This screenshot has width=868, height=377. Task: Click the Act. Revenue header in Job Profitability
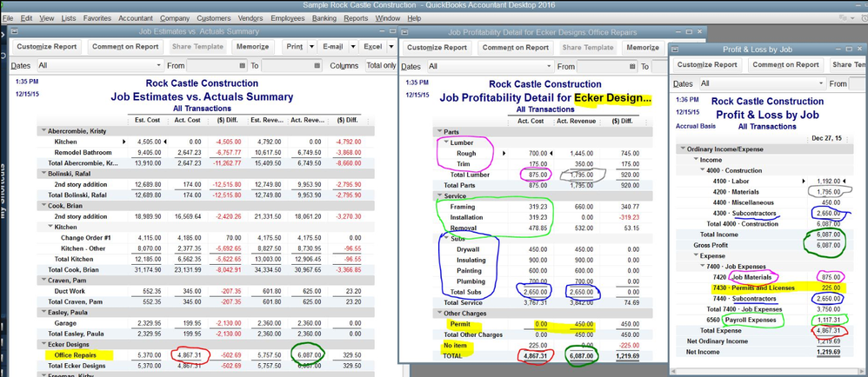[576, 121]
